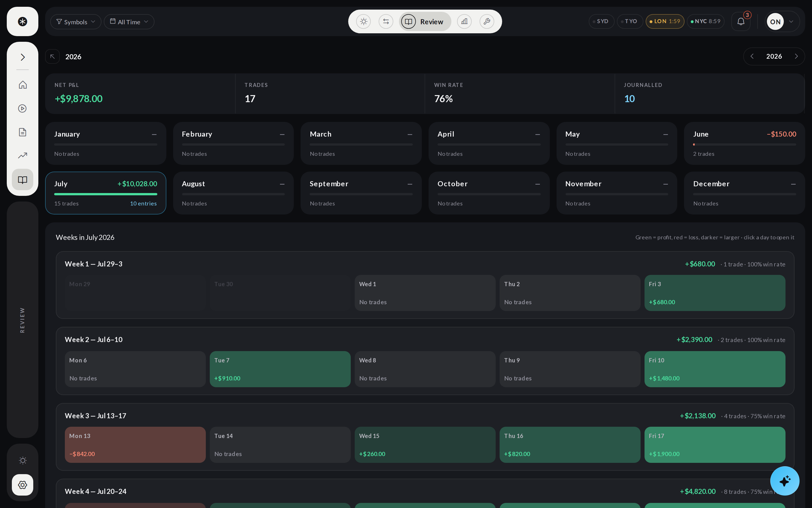Go to next year with right chevron
Image resolution: width=812 pixels, height=508 pixels.
796,56
